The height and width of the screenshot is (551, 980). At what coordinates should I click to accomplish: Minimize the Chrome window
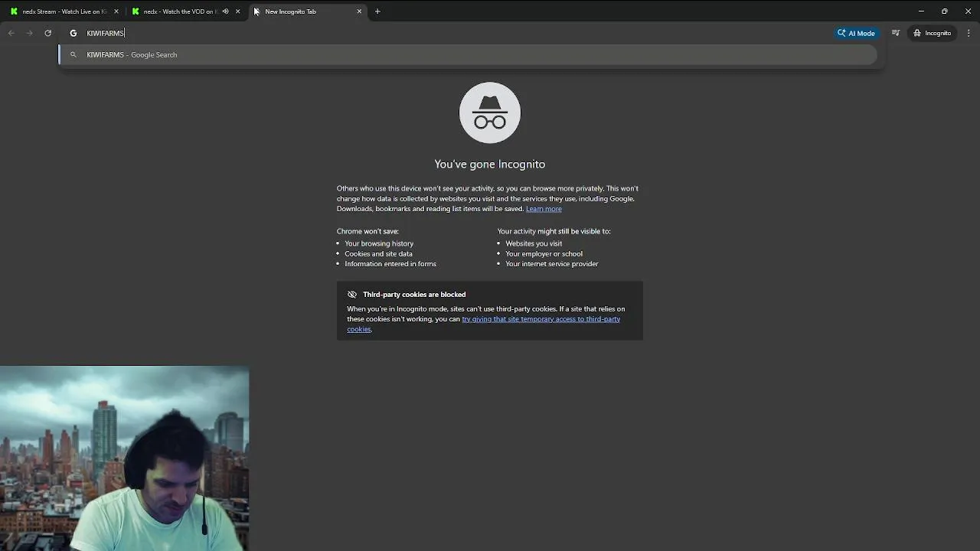coord(921,11)
